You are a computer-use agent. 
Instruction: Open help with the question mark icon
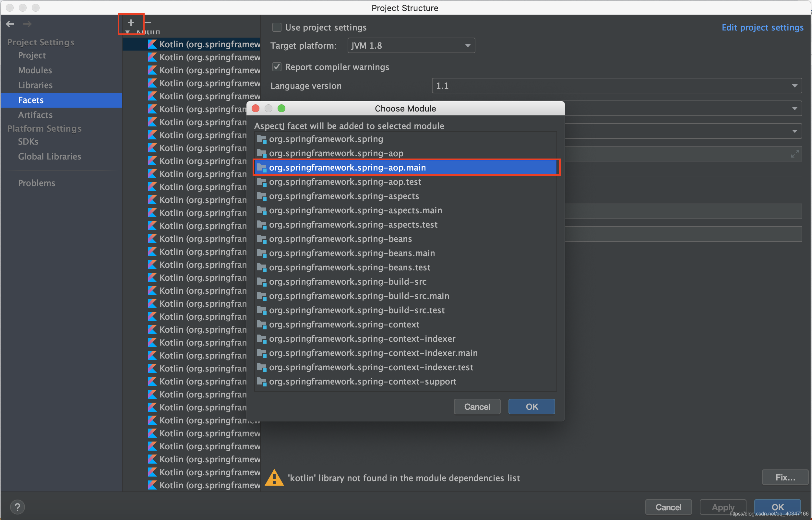click(17, 507)
